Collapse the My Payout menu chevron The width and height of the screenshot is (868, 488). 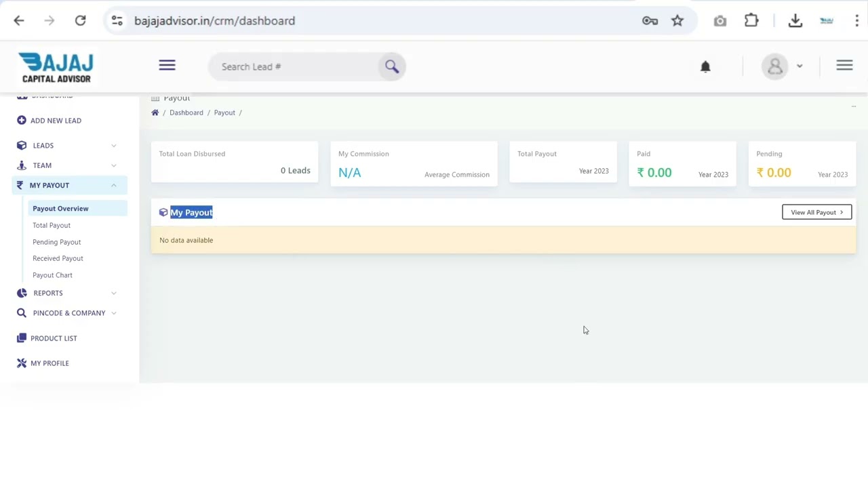coord(114,185)
